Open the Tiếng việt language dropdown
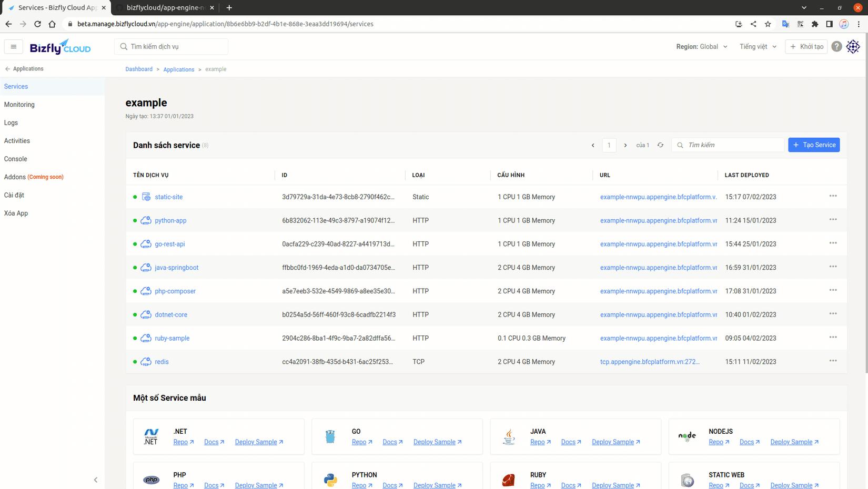 coord(756,46)
